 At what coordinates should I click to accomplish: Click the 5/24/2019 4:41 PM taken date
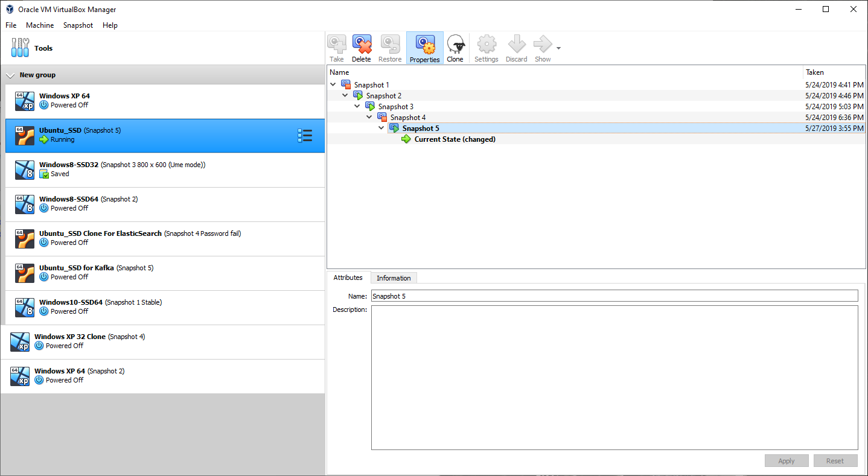835,85
